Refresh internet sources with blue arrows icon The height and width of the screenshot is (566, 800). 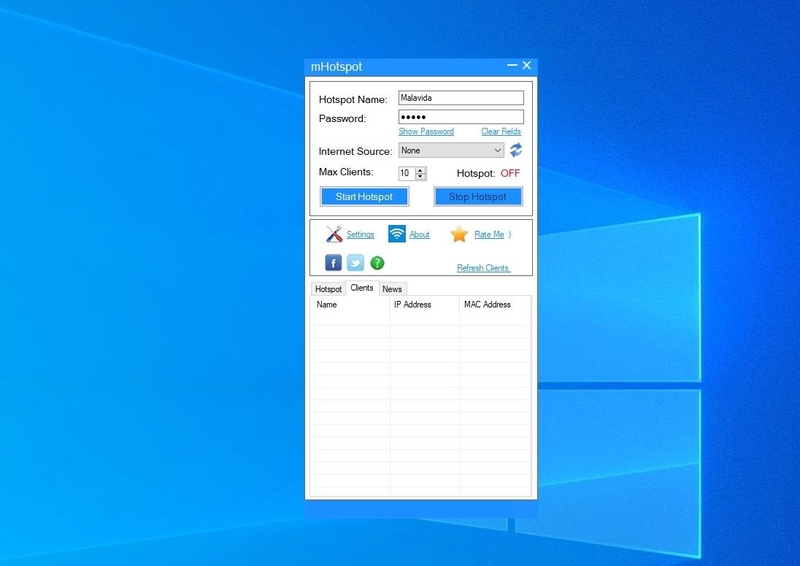(516, 150)
